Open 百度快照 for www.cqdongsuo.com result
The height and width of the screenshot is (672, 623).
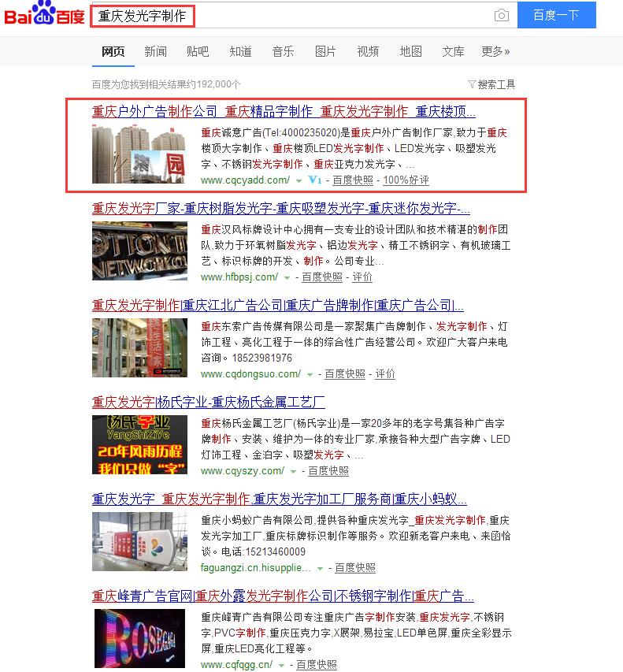[345, 374]
